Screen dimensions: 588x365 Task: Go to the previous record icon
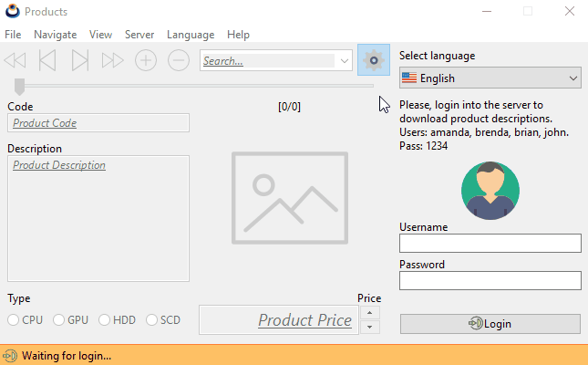coord(47,61)
